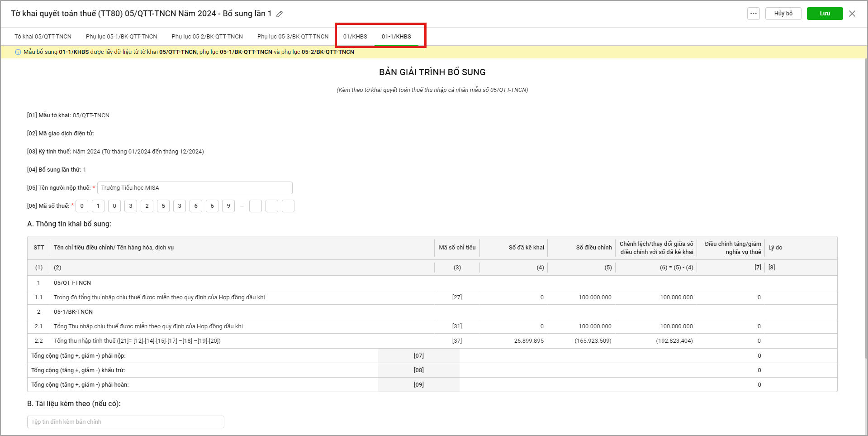The height and width of the screenshot is (436, 868).
Task: Switch to the 01/KHBS tab
Action: click(355, 37)
